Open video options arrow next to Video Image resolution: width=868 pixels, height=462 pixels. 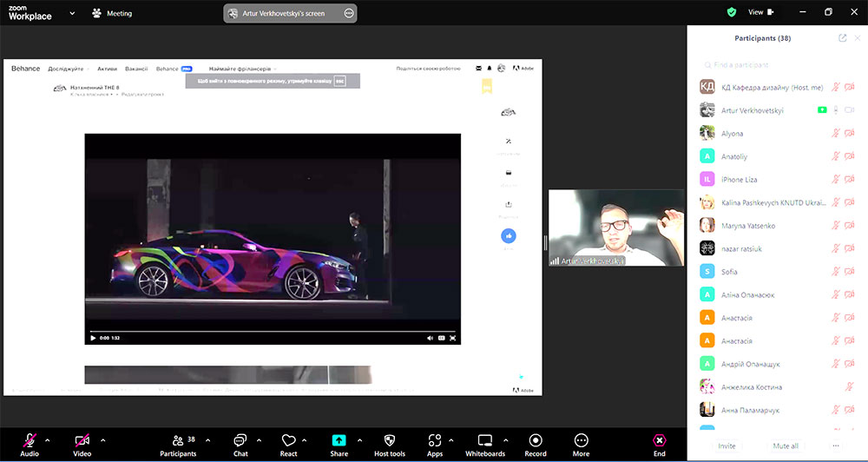pyautogui.click(x=103, y=441)
